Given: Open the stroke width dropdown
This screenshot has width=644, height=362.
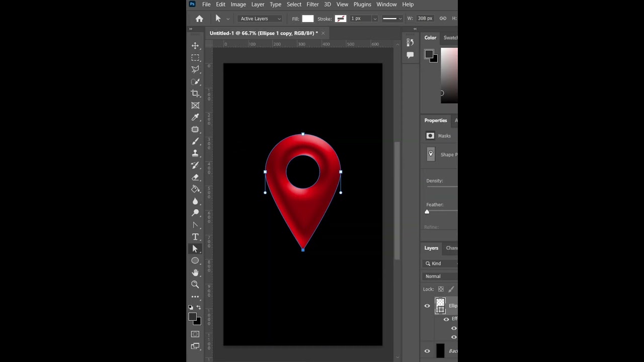Looking at the screenshot, I should click(375, 19).
